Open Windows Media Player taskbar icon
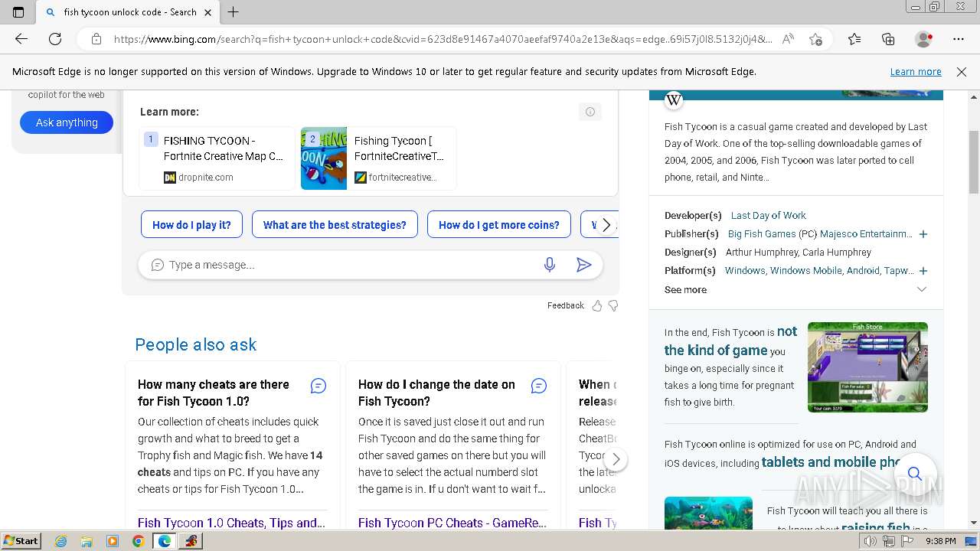This screenshot has width=980, height=551. click(x=113, y=541)
